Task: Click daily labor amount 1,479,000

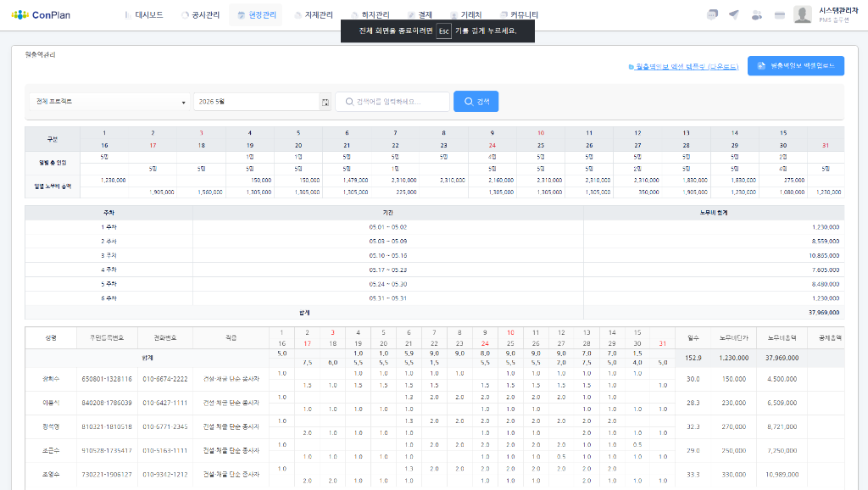Action: (355, 181)
